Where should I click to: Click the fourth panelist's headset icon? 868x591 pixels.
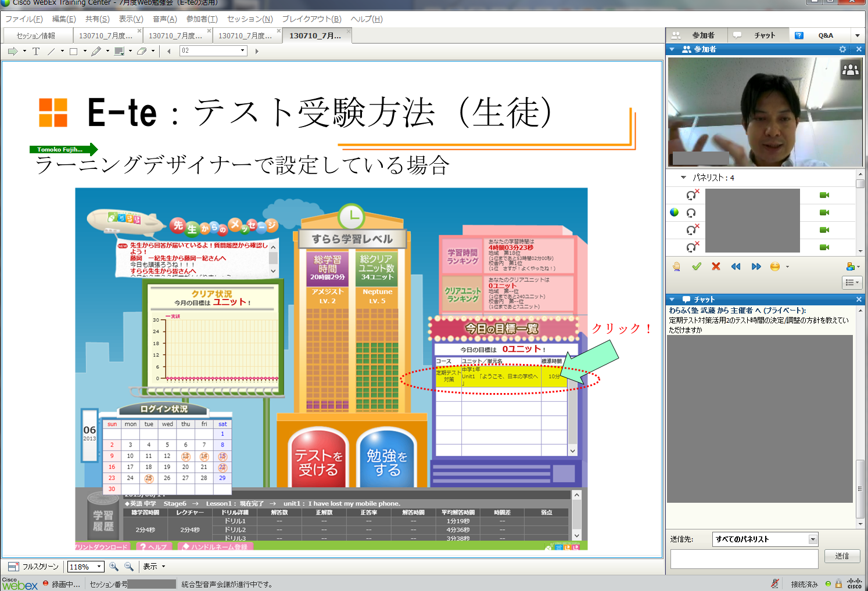pyautogui.click(x=692, y=247)
